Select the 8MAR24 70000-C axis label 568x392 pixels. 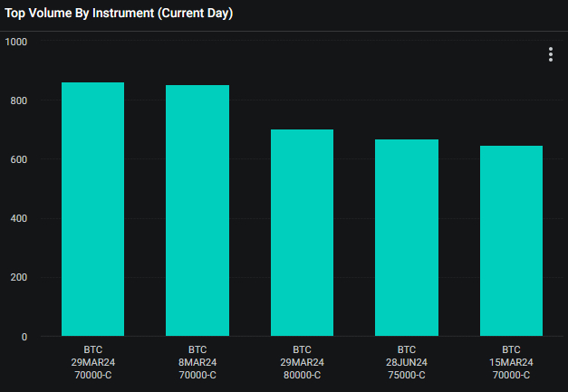pyautogui.click(x=197, y=362)
